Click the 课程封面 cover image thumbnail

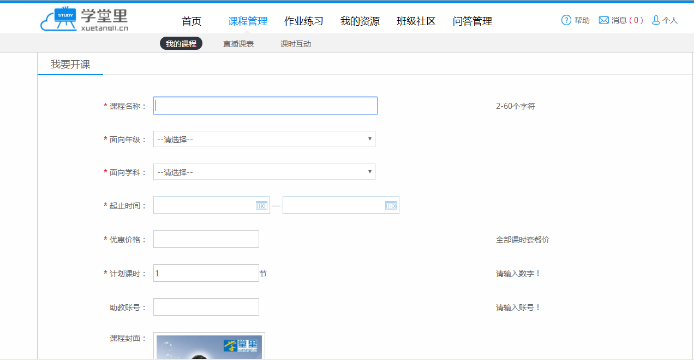[x=209, y=345]
